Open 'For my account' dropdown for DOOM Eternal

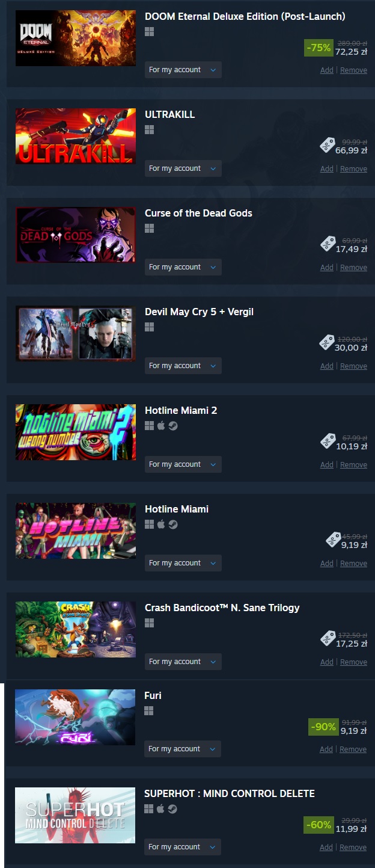point(183,70)
